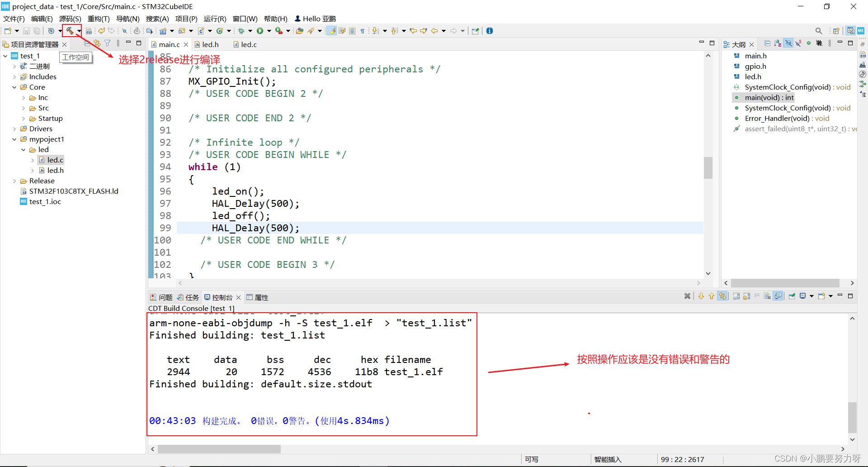Click the blue info icon in toolbar

click(x=490, y=31)
